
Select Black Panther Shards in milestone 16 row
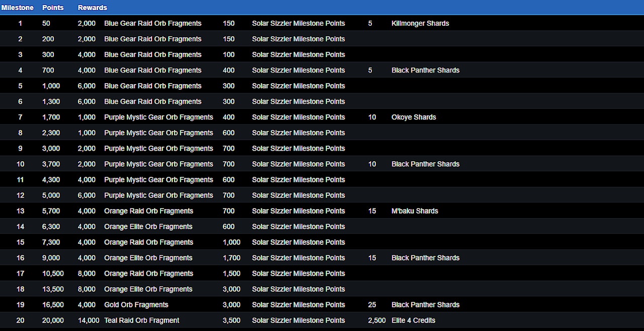[425, 257]
